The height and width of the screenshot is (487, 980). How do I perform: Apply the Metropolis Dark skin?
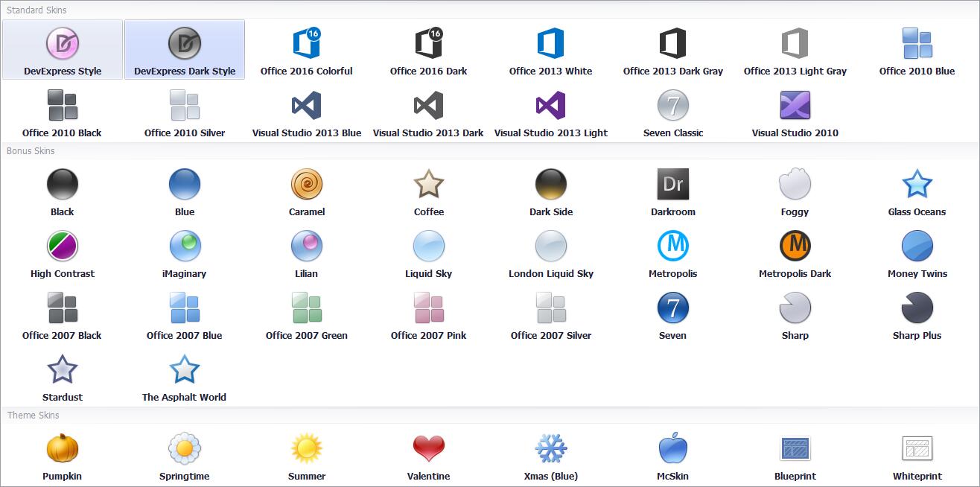pos(795,246)
